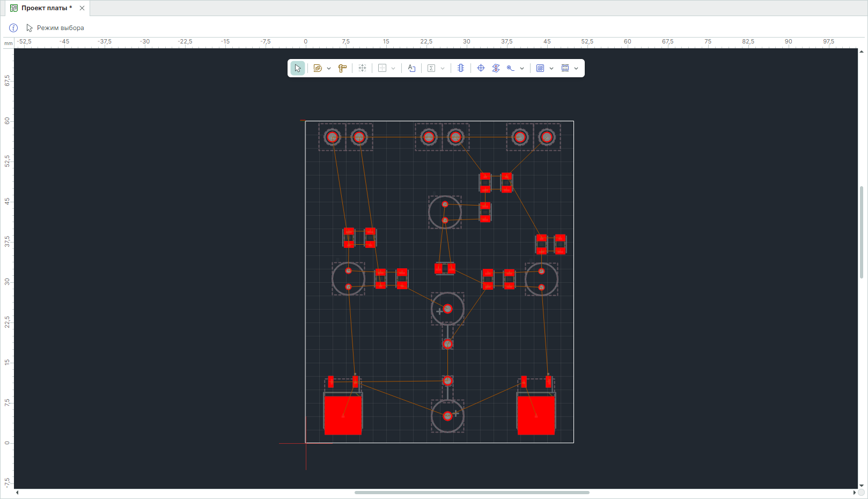Click the large red pad bottom-left
Image resolution: width=868 pixels, height=499 pixels.
pyautogui.click(x=343, y=415)
